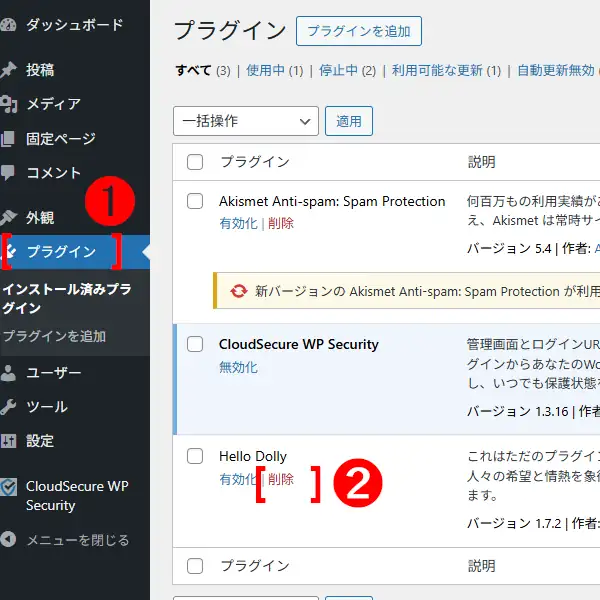This screenshot has height=600, width=600.
Task: Check the Akismet Anti-spam plugin checkbox
Action: click(x=195, y=201)
